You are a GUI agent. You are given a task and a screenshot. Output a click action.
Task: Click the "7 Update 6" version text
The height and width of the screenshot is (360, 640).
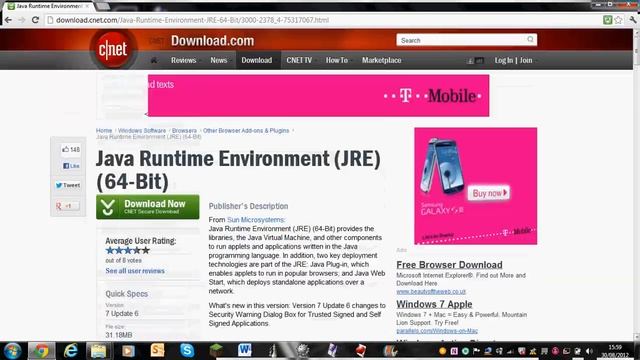pos(122,313)
